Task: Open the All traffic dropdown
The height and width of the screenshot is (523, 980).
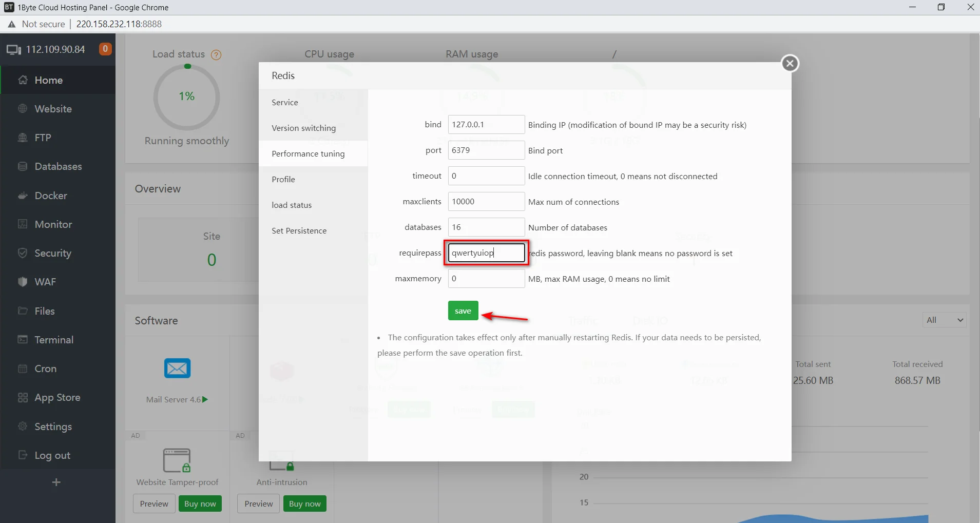Action: coord(945,320)
